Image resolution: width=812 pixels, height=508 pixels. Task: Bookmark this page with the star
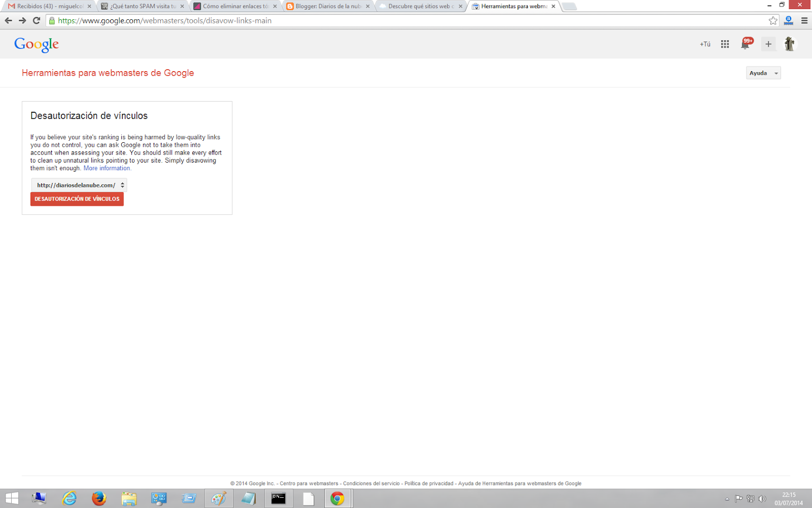pyautogui.click(x=773, y=21)
